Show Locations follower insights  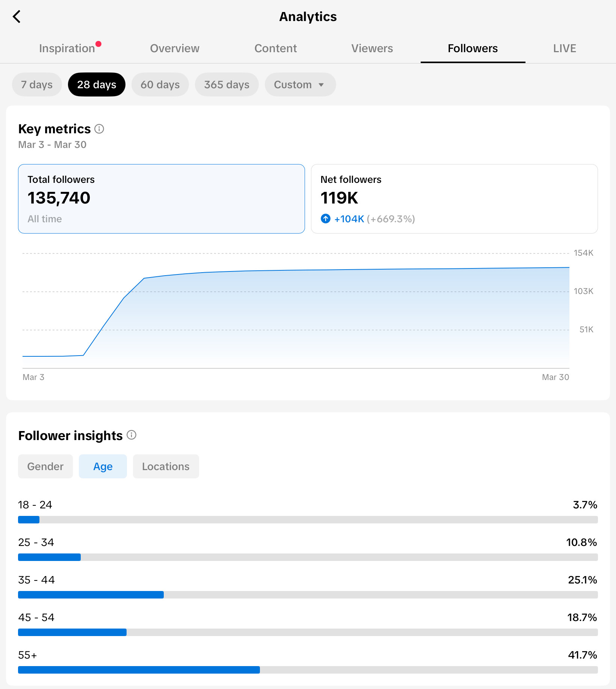tap(166, 466)
